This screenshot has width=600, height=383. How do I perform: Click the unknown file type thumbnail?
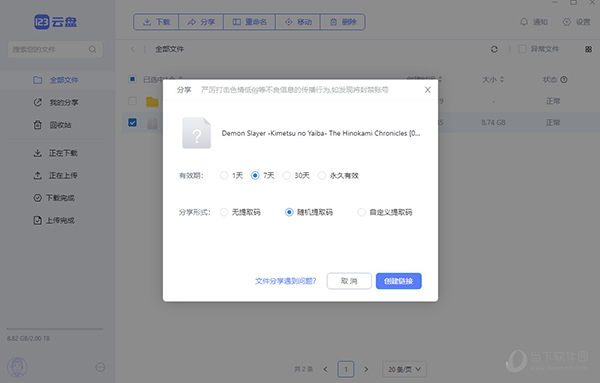[196, 133]
